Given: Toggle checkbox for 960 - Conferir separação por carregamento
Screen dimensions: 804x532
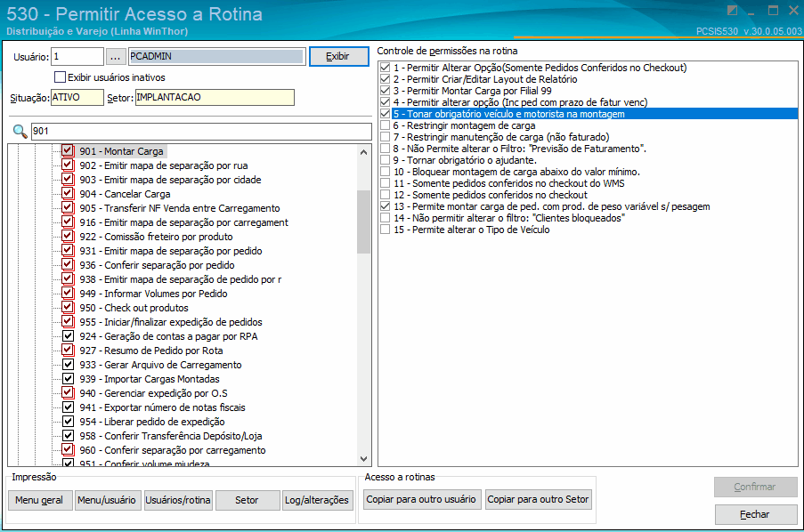Looking at the screenshot, I should click(x=68, y=450).
